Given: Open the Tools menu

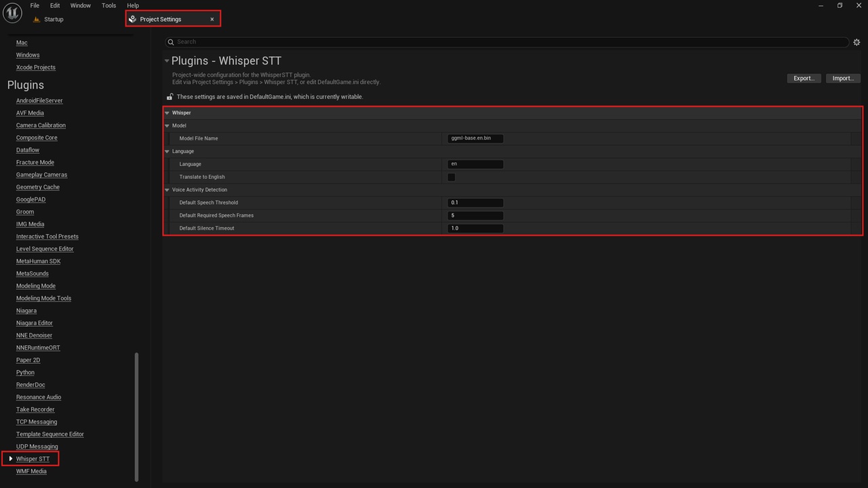Looking at the screenshot, I should [109, 5].
